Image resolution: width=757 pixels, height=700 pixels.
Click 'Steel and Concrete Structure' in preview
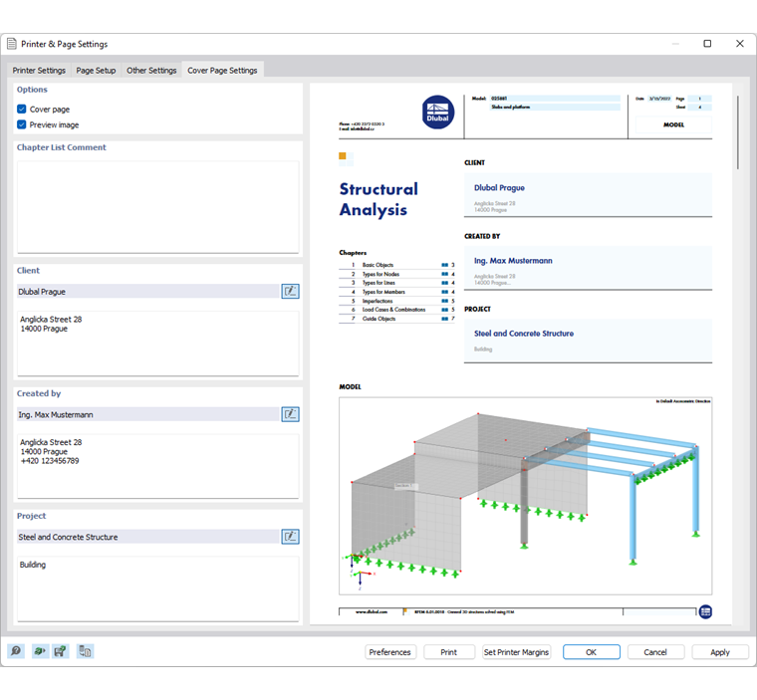pos(524,334)
